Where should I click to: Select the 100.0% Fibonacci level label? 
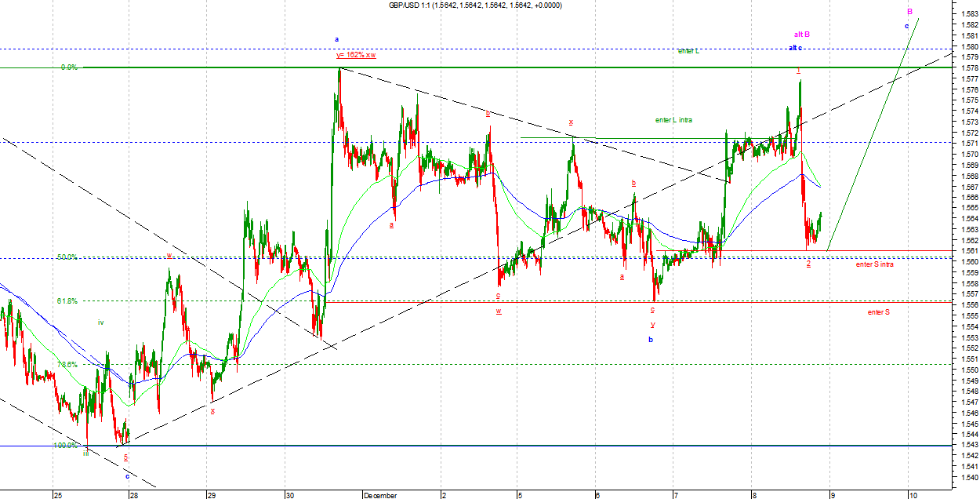coord(66,446)
